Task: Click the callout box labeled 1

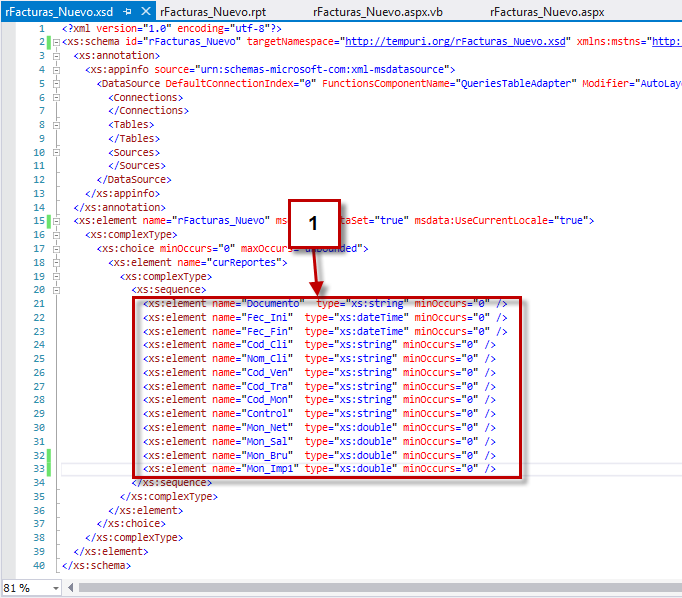Action: pos(313,223)
